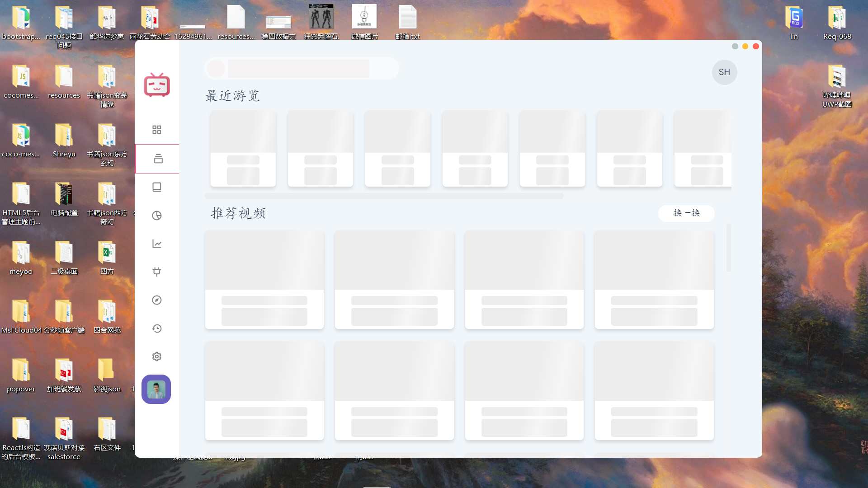Select the 邮箱.txt desktop file
The image size is (868, 488).
point(407,23)
